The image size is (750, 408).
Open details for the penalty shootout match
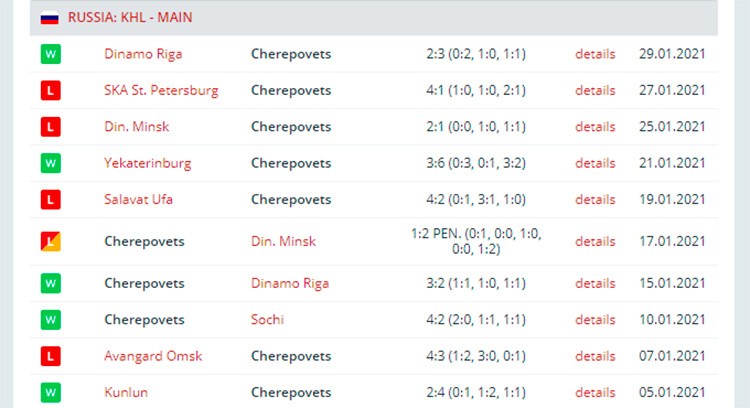(595, 242)
